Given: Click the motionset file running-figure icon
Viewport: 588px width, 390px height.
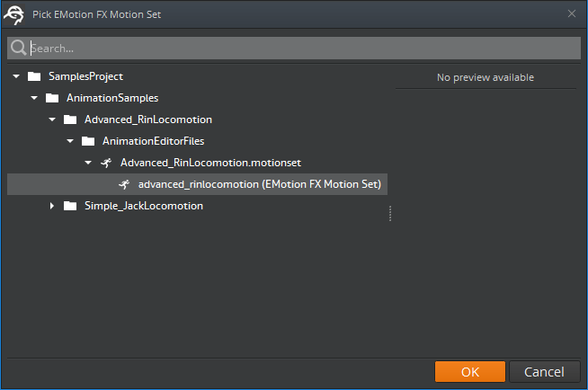Looking at the screenshot, I should [x=106, y=163].
